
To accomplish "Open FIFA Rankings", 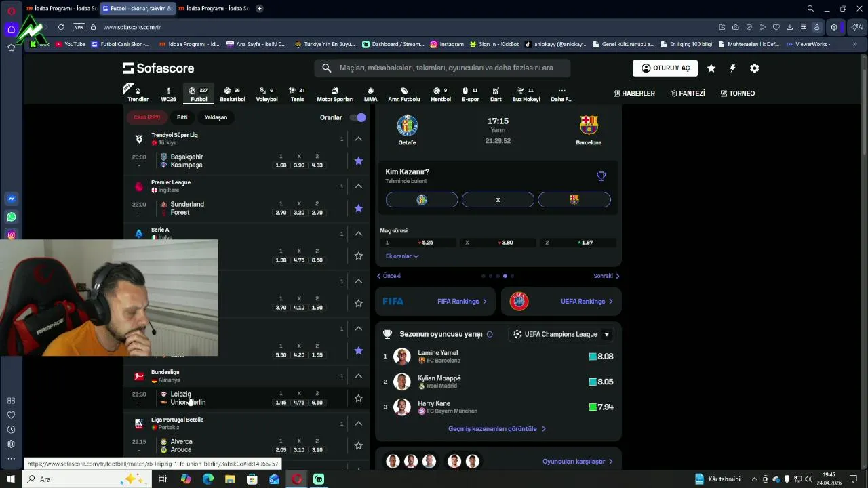I will [435, 302].
